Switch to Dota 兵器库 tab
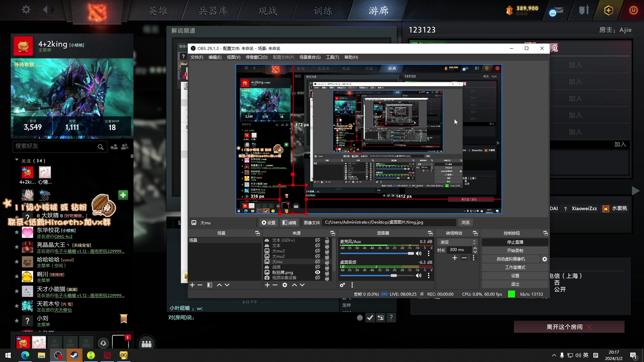Image resolution: width=644 pixels, height=362 pixels. click(213, 11)
